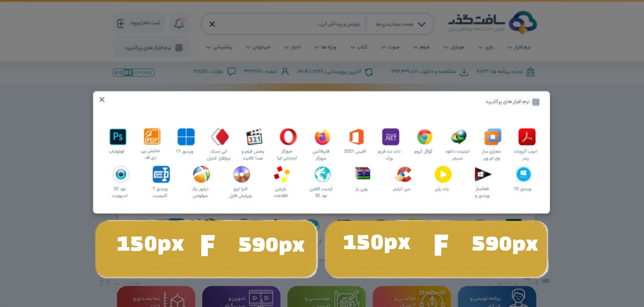Expand the نرم افزار menu
Viewport: 644px width, 307px height.
point(519,47)
